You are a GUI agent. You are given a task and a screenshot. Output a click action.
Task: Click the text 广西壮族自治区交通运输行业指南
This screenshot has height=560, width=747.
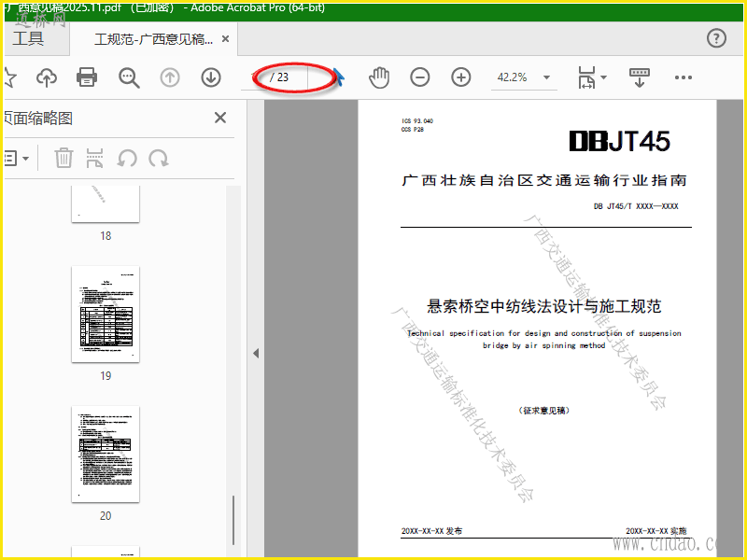point(544,180)
